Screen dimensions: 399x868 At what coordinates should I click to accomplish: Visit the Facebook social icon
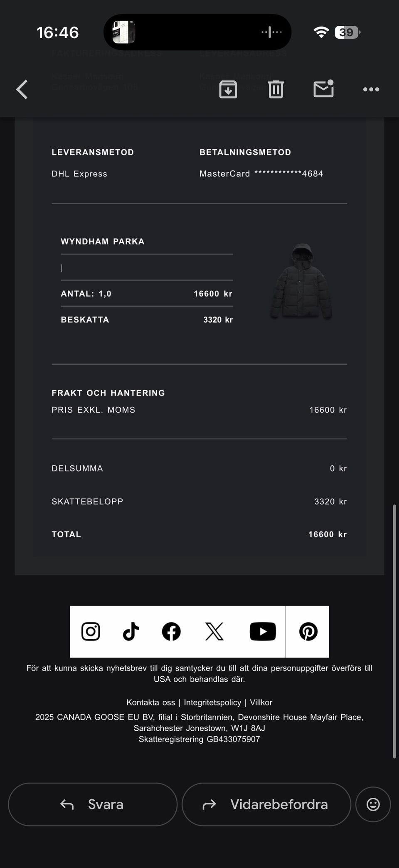(171, 631)
